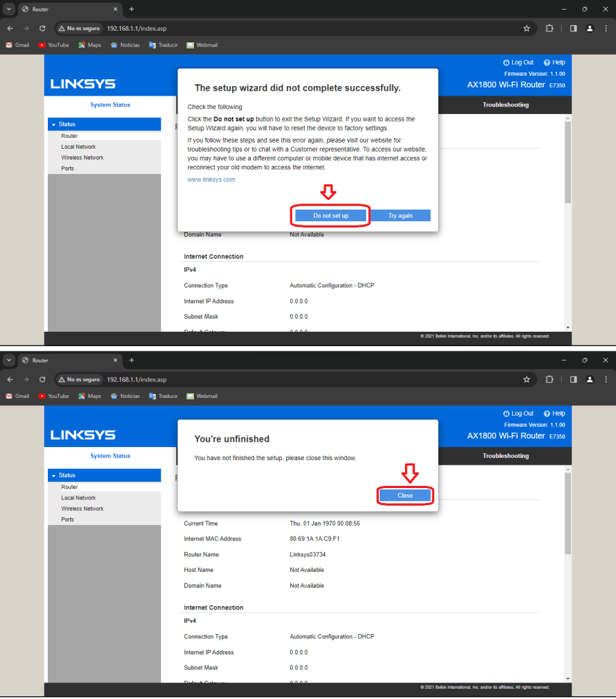This screenshot has height=699, width=616.
Task: Open the www.linksys.com link in dialog
Action: coord(211,180)
